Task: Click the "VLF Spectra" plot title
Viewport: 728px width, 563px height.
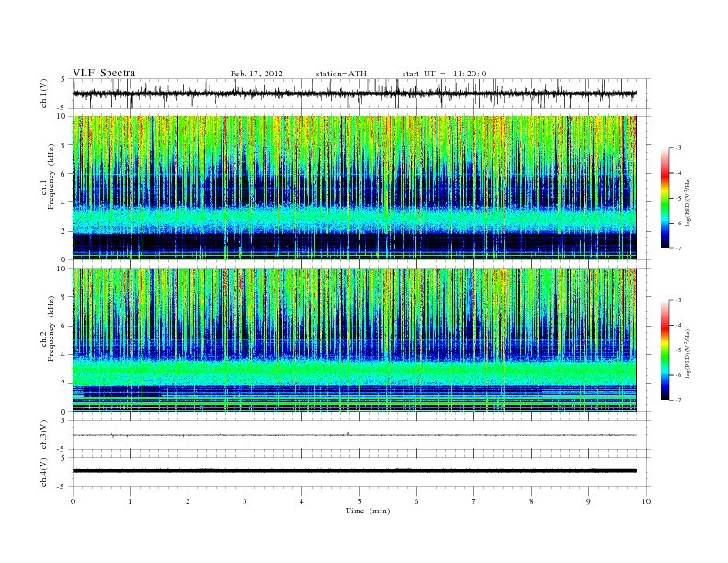Action: click(104, 73)
